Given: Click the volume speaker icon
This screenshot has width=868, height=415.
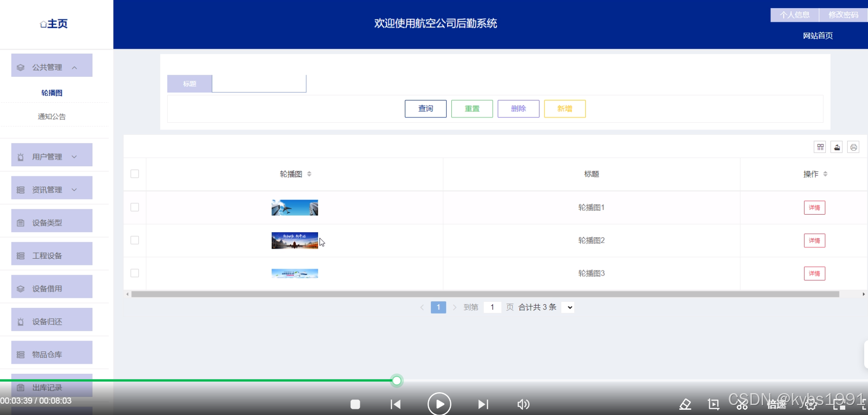Looking at the screenshot, I should pyautogui.click(x=523, y=404).
